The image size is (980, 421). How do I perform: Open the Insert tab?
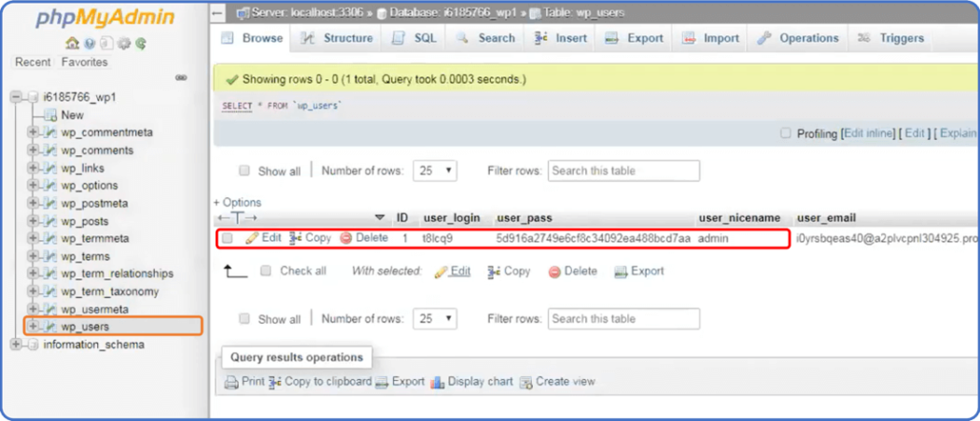(x=561, y=38)
